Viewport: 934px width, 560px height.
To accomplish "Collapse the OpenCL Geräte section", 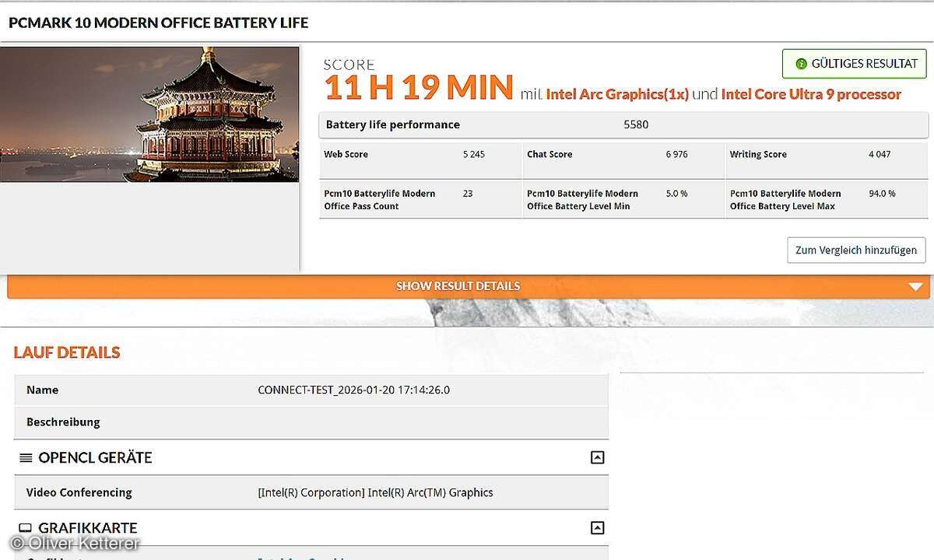I will [x=597, y=457].
